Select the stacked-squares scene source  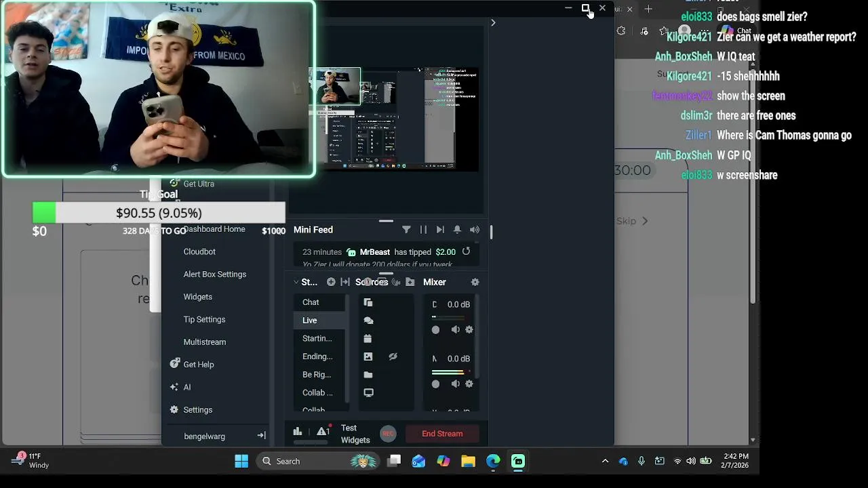point(368,302)
